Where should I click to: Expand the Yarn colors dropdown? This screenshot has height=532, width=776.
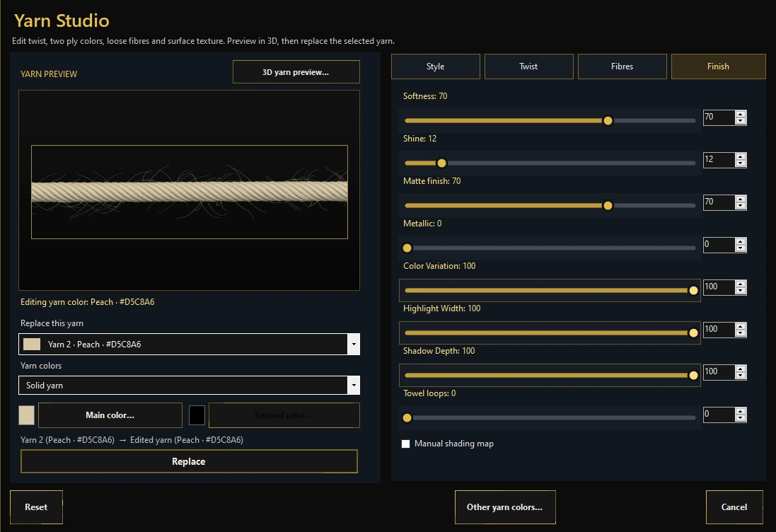[189, 385]
